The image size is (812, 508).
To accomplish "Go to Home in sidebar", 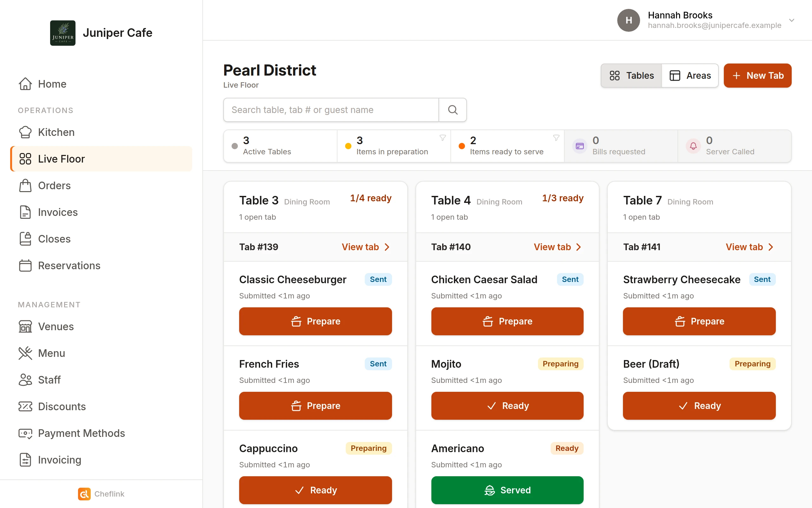I will pyautogui.click(x=101, y=84).
